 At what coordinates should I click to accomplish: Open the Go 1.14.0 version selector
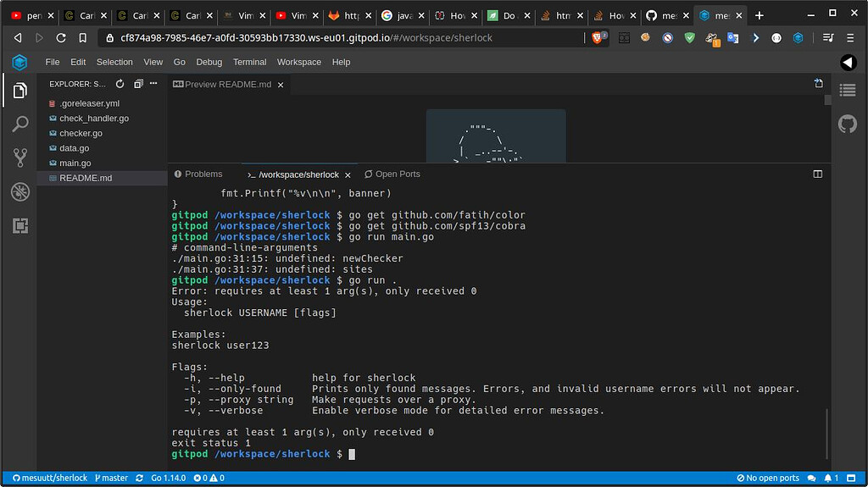click(167, 478)
